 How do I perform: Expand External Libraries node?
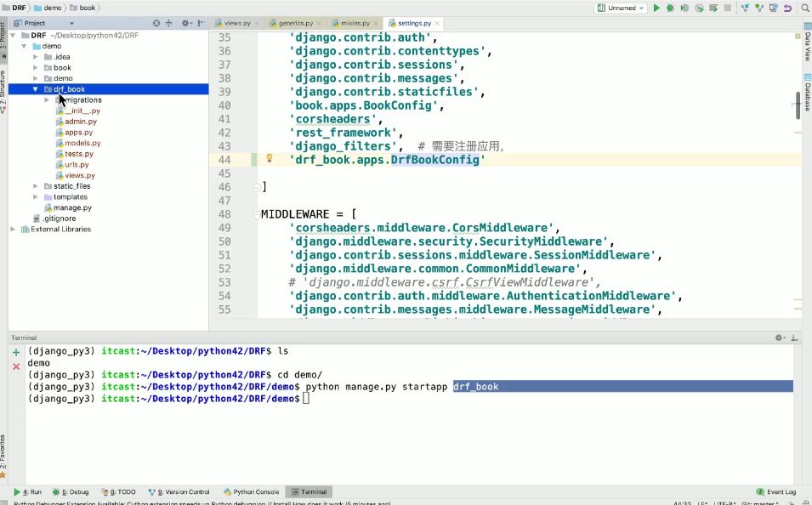tap(14, 230)
